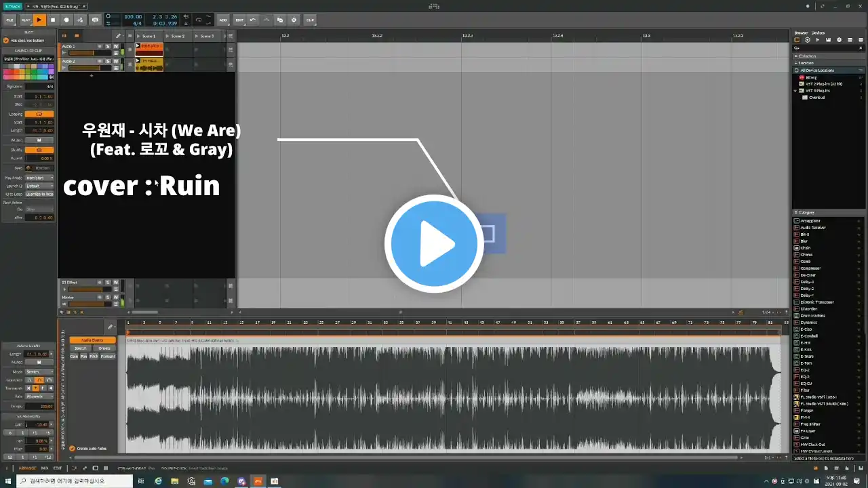
Task: Click the tempo value 100.00
Action: click(133, 16)
